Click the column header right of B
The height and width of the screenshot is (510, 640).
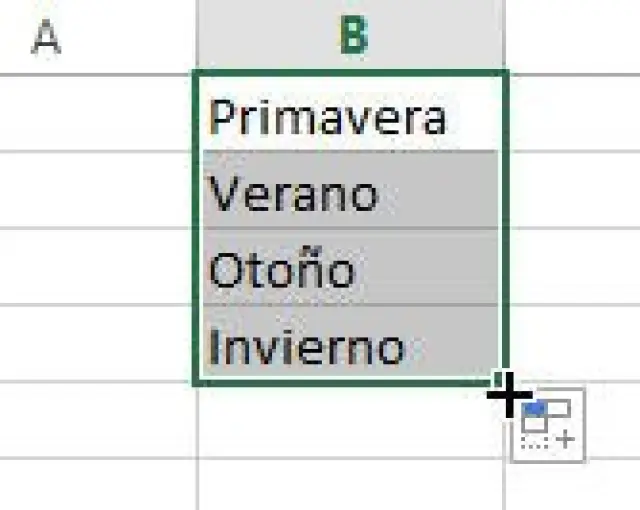[x=574, y=37]
